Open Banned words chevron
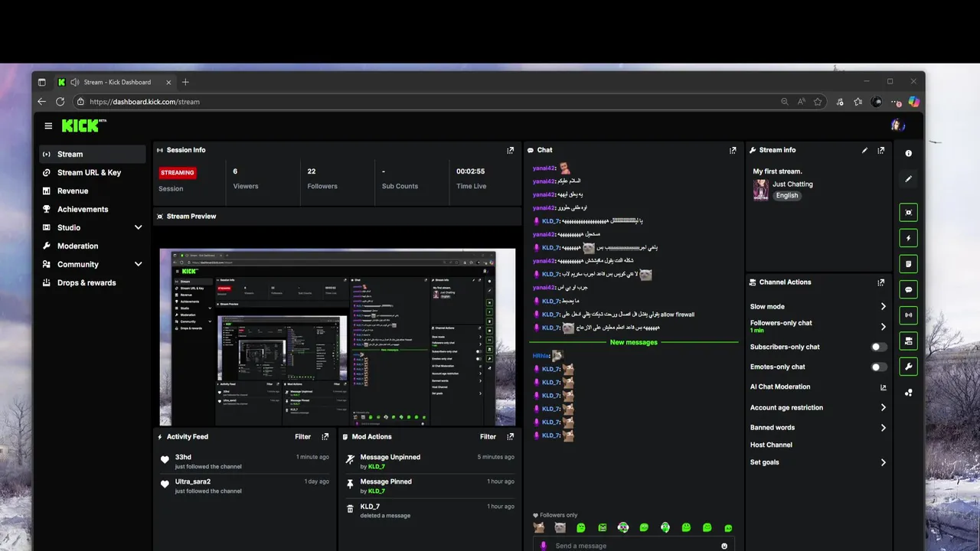The width and height of the screenshot is (980, 551). point(883,428)
